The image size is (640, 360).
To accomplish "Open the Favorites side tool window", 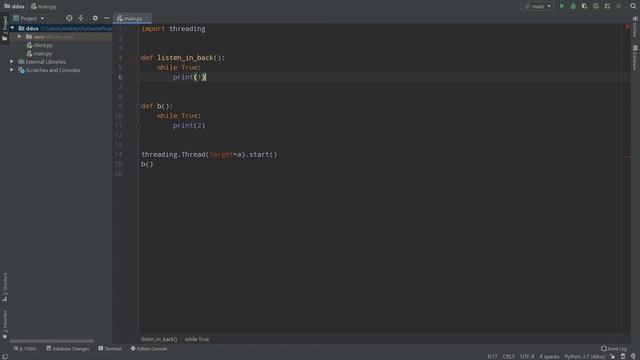I will (x=4, y=325).
